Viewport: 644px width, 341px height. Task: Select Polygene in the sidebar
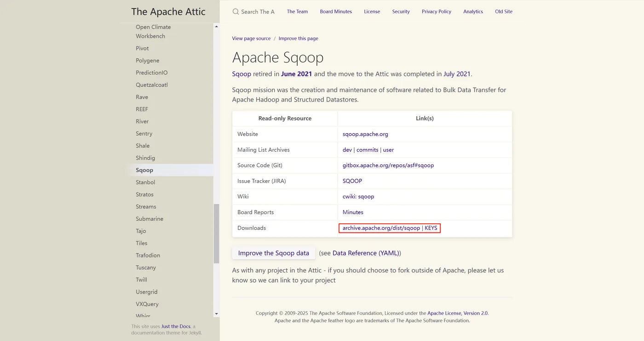point(147,61)
